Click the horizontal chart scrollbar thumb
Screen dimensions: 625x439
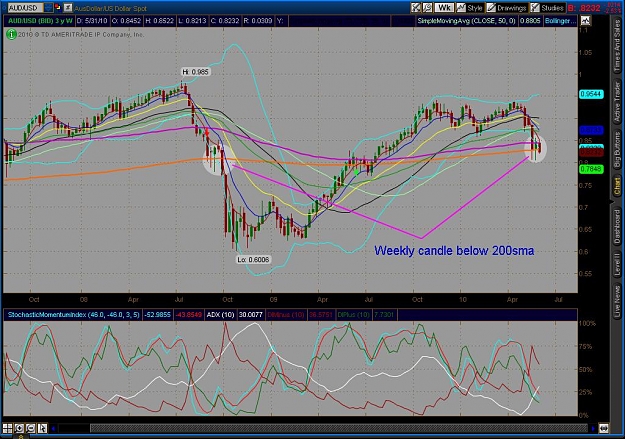(x=339, y=429)
